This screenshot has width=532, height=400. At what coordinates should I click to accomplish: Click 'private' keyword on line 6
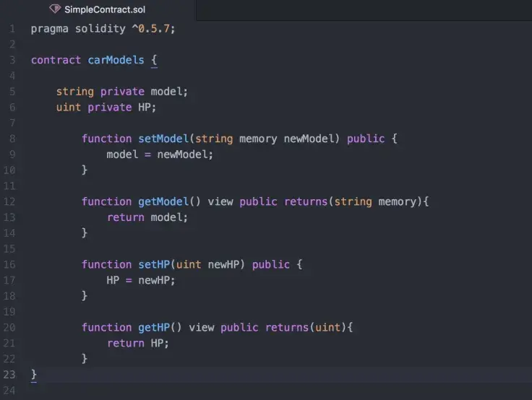[x=110, y=108]
